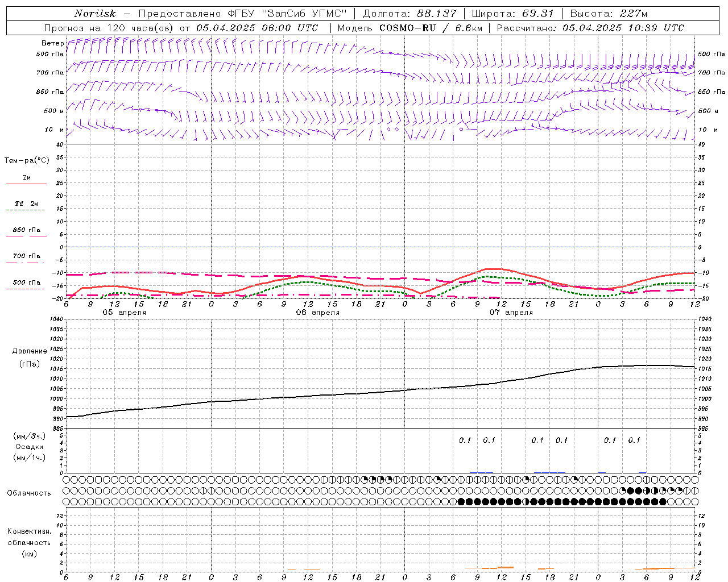Select Рассчитано: 05.04.2025 10:39 UTC text
728x582 pixels.
590,28
